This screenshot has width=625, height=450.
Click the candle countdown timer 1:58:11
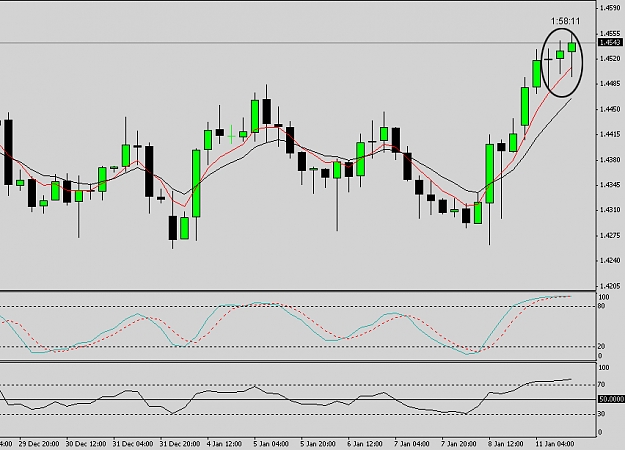point(566,21)
